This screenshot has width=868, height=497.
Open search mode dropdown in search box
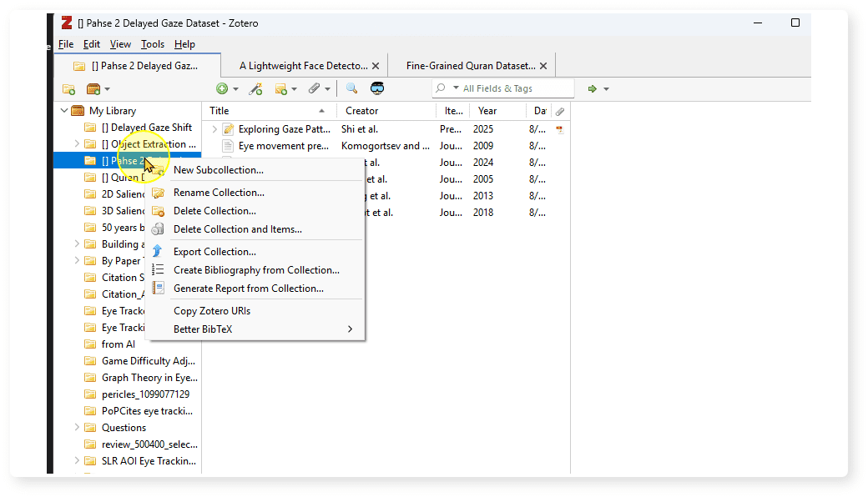[x=457, y=88]
